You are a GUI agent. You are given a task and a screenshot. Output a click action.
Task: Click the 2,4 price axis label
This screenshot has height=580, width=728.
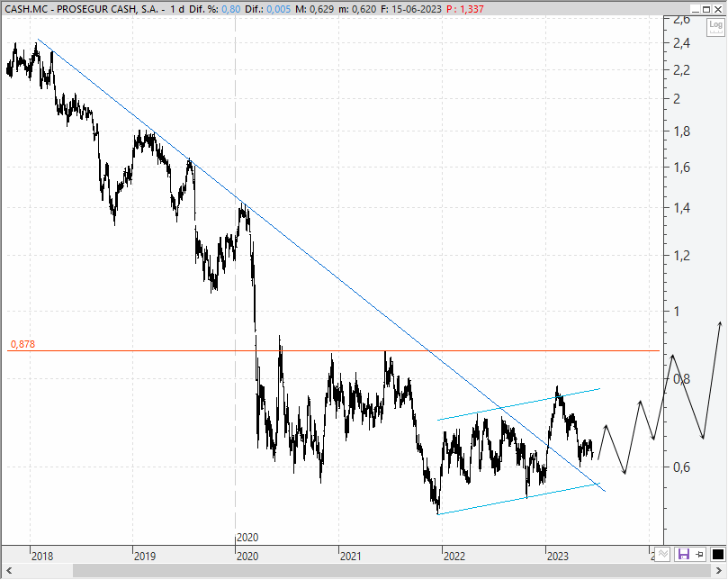[681, 43]
